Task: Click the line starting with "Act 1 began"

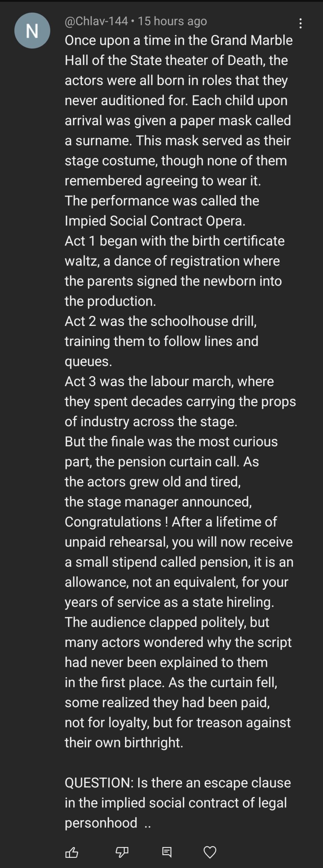Action: click(x=174, y=241)
